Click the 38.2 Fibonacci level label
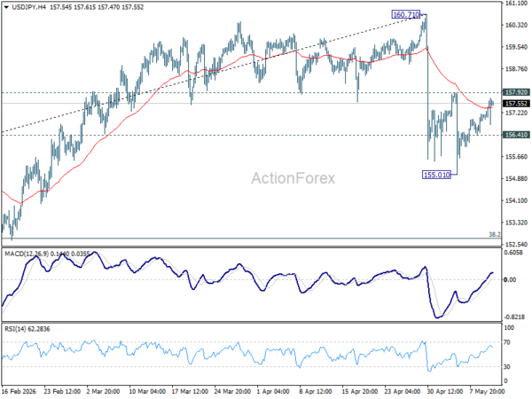532x399 pixels. (x=495, y=234)
